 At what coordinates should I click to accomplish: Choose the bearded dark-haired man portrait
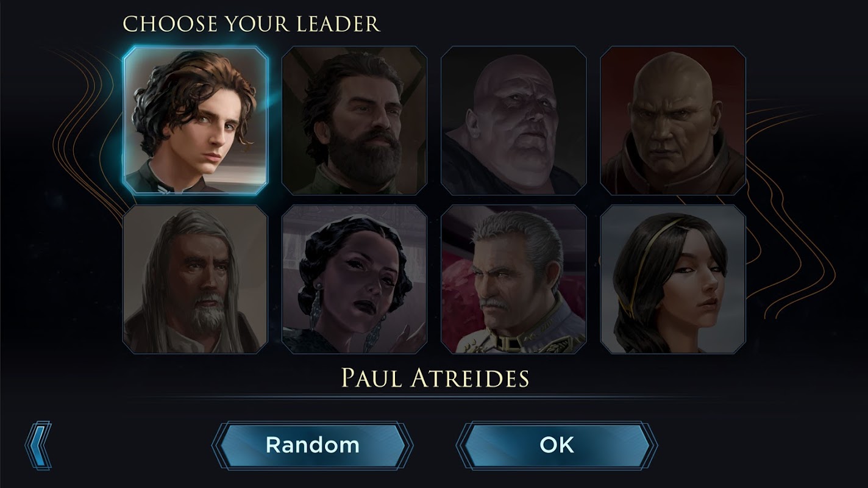coord(355,121)
